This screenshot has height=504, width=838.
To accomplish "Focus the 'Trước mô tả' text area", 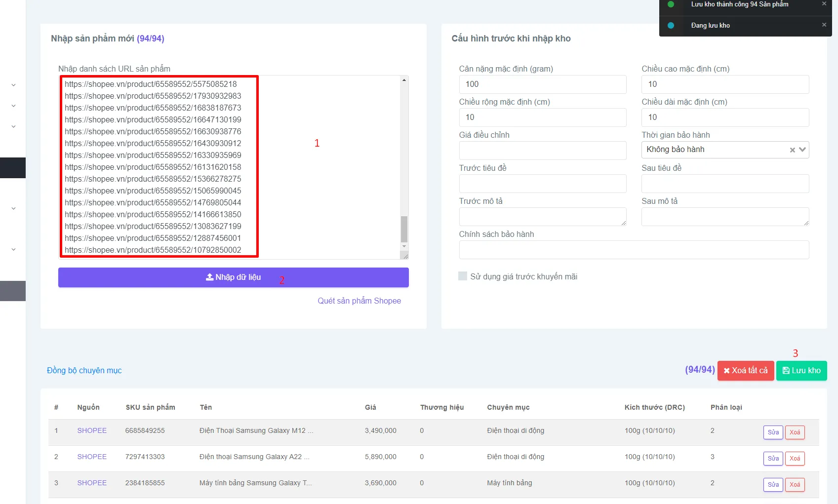I will (543, 217).
